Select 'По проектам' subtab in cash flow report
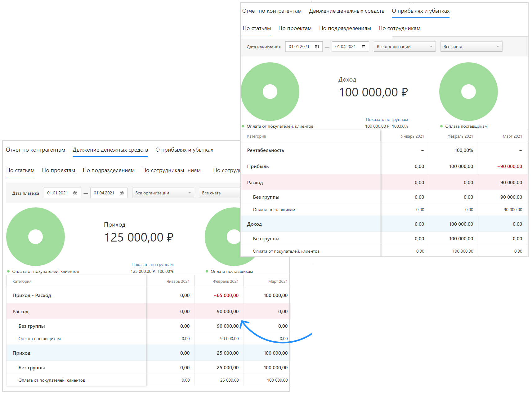This screenshot has height=395, width=532. [x=59, y=170]
